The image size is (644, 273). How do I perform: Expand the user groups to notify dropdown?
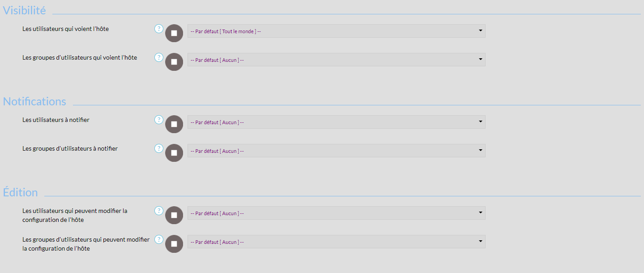coord(336,151)
